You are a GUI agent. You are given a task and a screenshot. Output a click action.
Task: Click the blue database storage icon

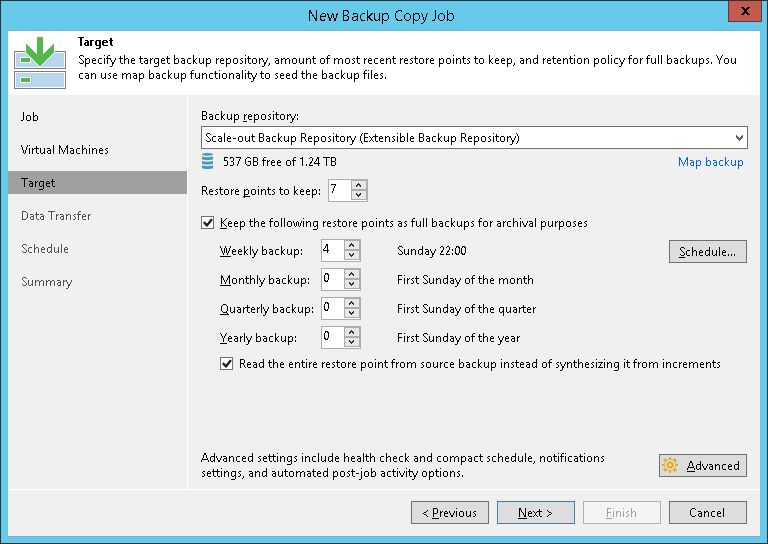208,162
